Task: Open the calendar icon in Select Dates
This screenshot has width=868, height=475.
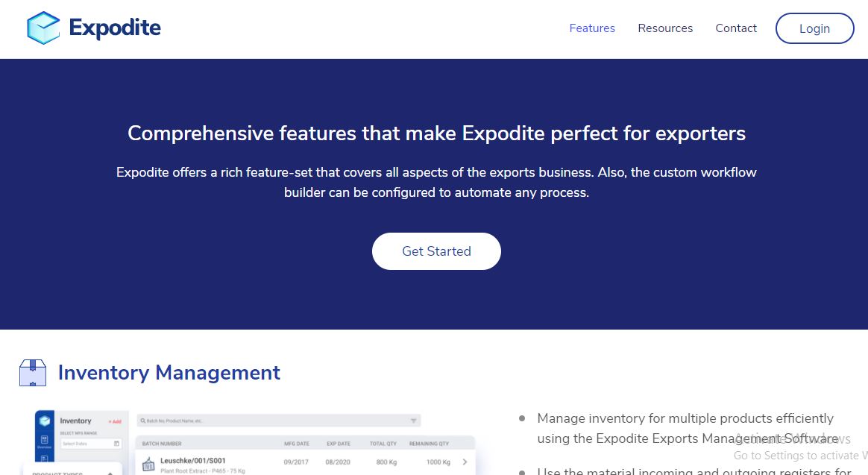Action: point(115,443)
